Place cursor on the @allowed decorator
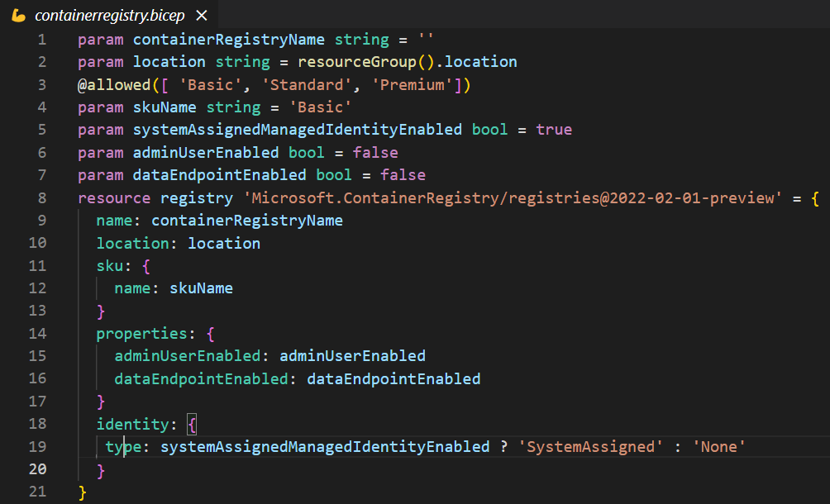This screenshot has height=504, width=830. click(110, 84)
